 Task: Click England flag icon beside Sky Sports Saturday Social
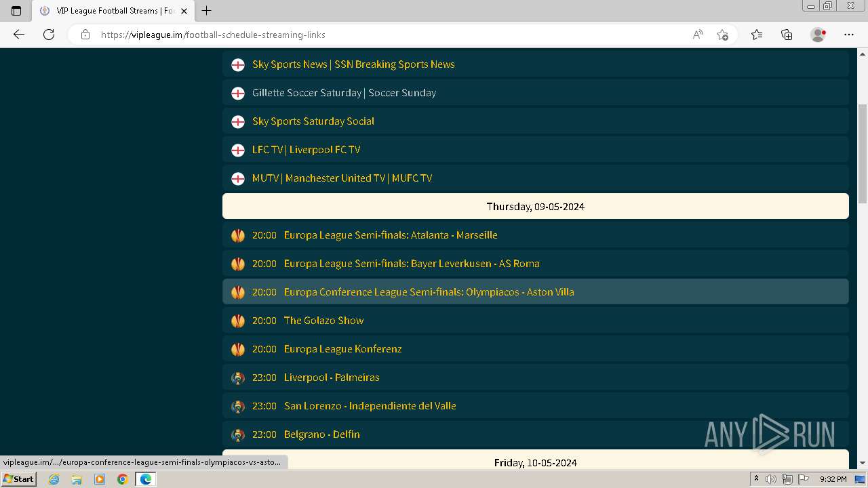coord(238,121)
